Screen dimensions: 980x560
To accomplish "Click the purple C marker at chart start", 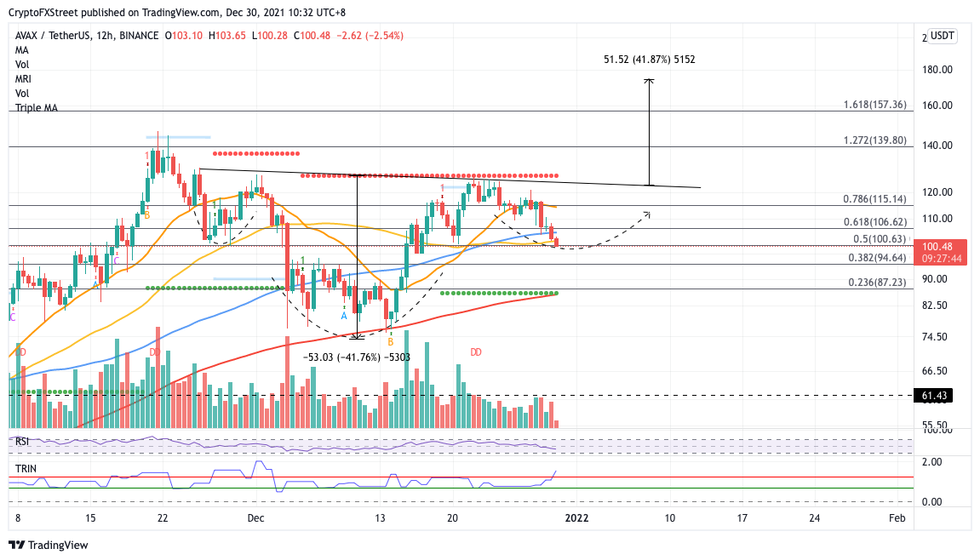I will (x=13, y=317).
